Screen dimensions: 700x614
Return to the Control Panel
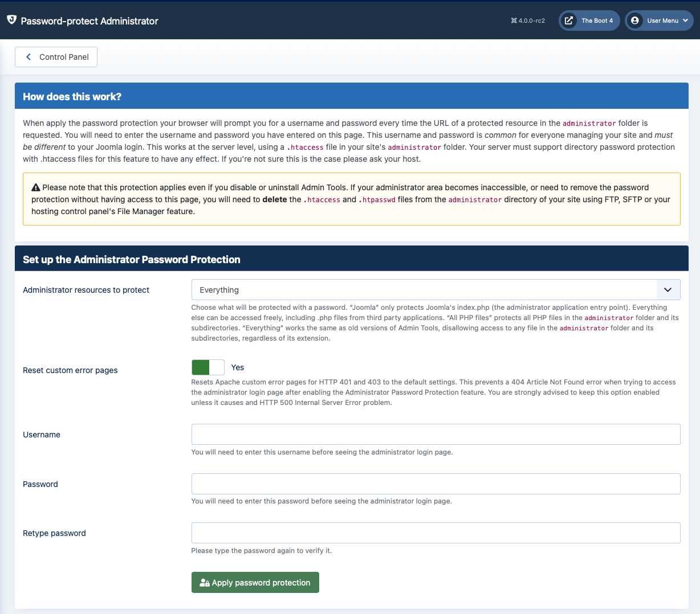click(x=56, y=57)
